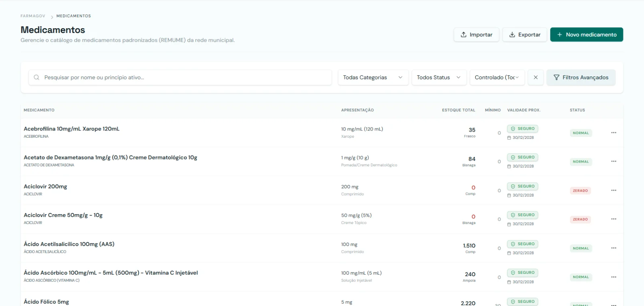Sort by MEDICAMENTO column header
This screenshot has width=644, height=306.
tap(39, 110)
